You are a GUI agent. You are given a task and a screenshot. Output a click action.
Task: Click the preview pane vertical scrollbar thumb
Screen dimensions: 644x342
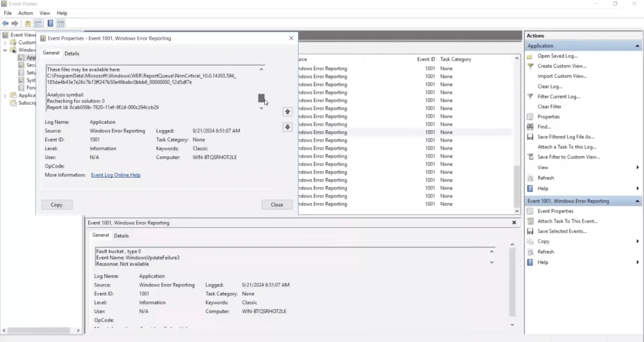[512, 282]
